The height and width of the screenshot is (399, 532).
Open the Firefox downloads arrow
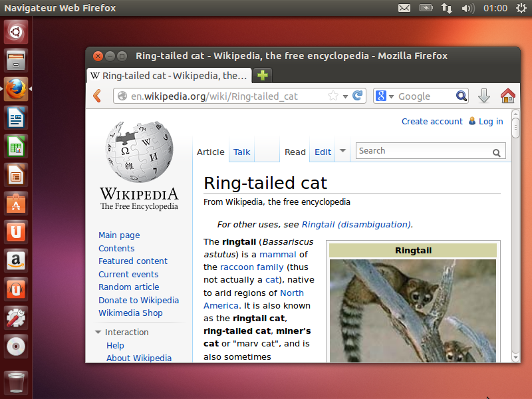coord(484,96)
